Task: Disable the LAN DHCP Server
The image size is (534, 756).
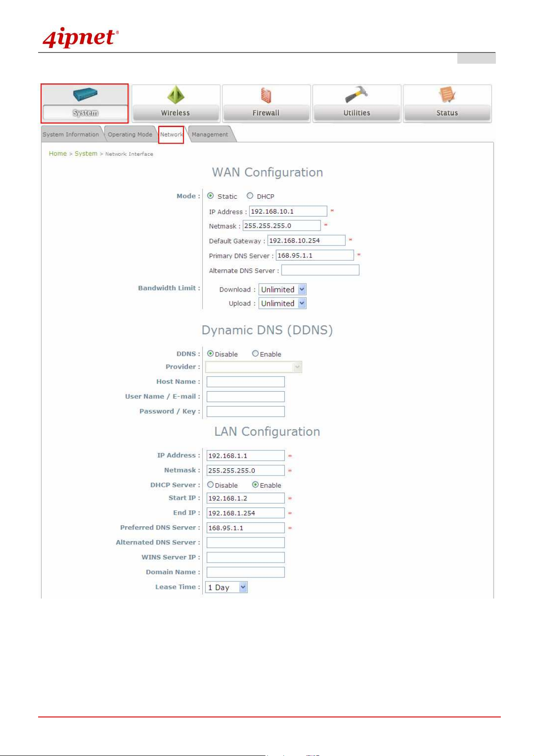Action: 210,485
